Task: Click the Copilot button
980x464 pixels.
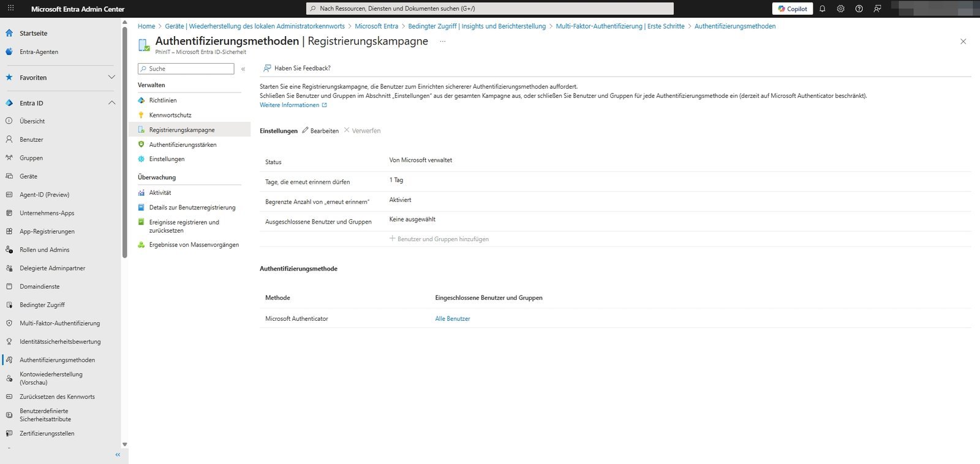Action: (x=793, y=9)
